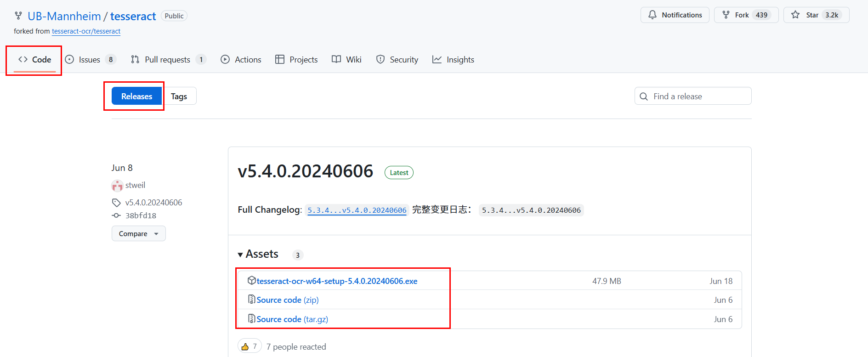Click the Notifications button

tap(675, 15)
